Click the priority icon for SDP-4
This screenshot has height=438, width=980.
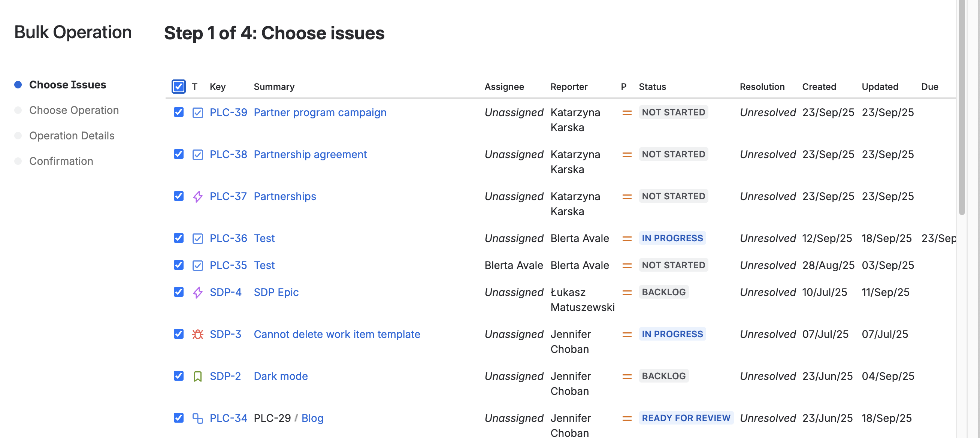pyautogui.click(x=626, y=292)
